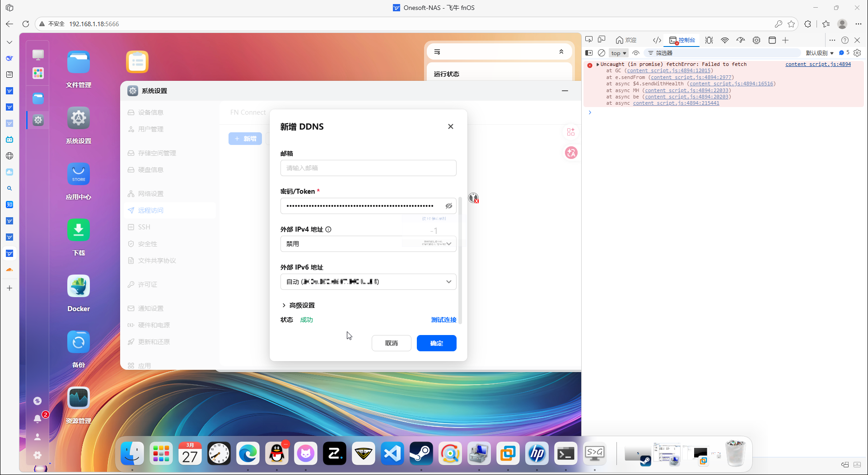Open the HP app in the dock
This screenshot has height=475, width=868.
537,453
